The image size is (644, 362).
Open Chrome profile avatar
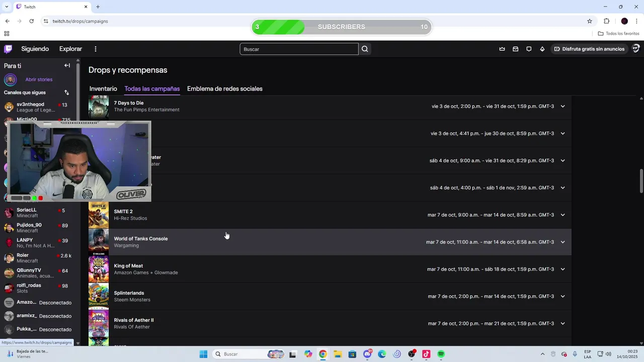(624, 21)
